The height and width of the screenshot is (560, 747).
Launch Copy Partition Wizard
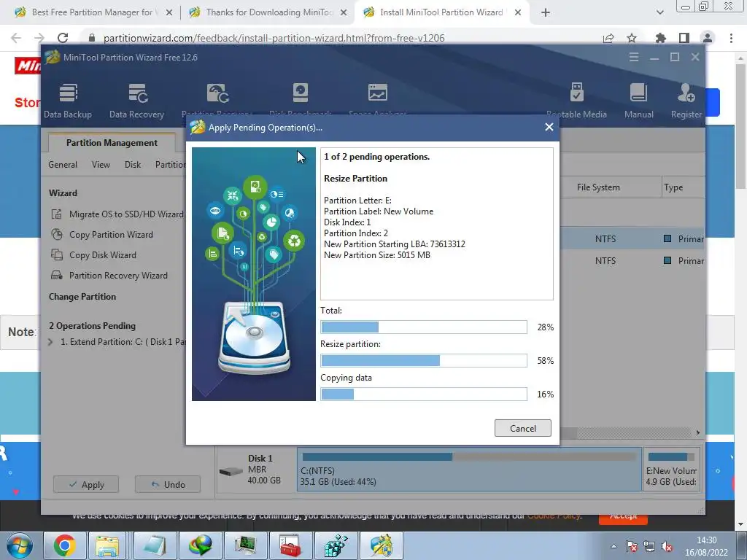coord(111,235)
